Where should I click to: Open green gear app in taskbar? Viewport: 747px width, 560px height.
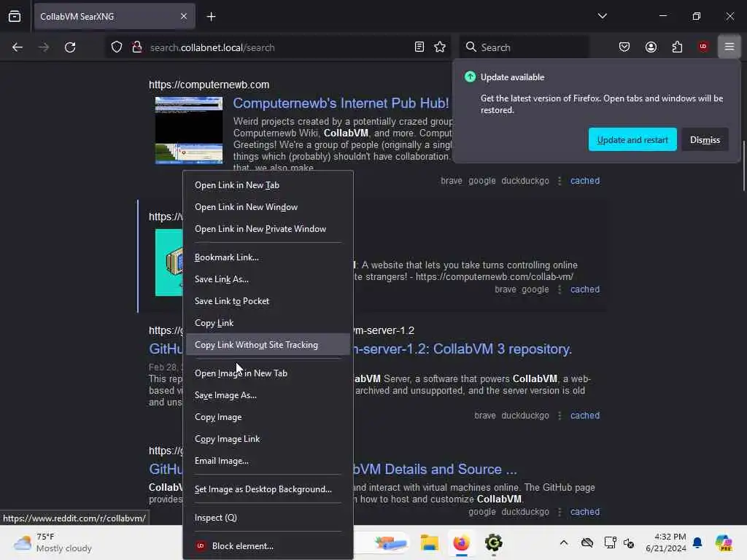[494, 542]
